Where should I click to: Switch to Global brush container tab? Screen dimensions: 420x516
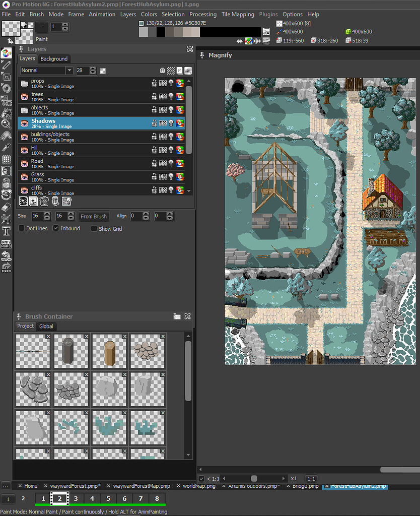point(46,326)
